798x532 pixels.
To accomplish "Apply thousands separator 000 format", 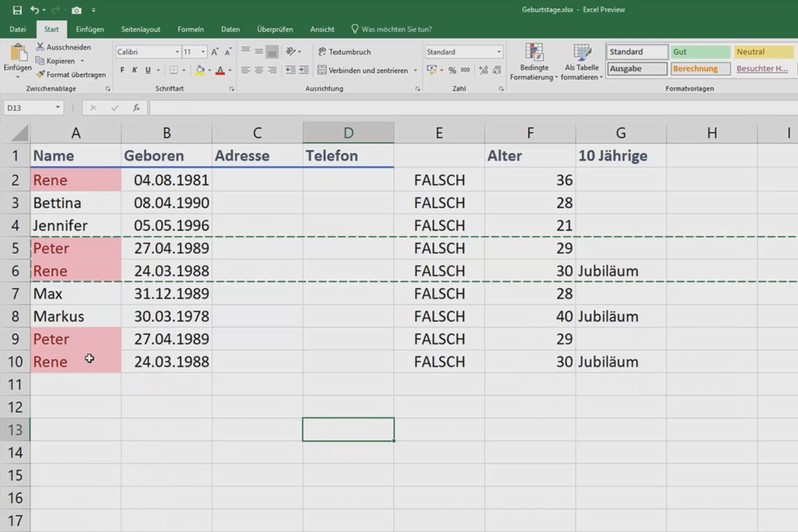I will [465, 70].
